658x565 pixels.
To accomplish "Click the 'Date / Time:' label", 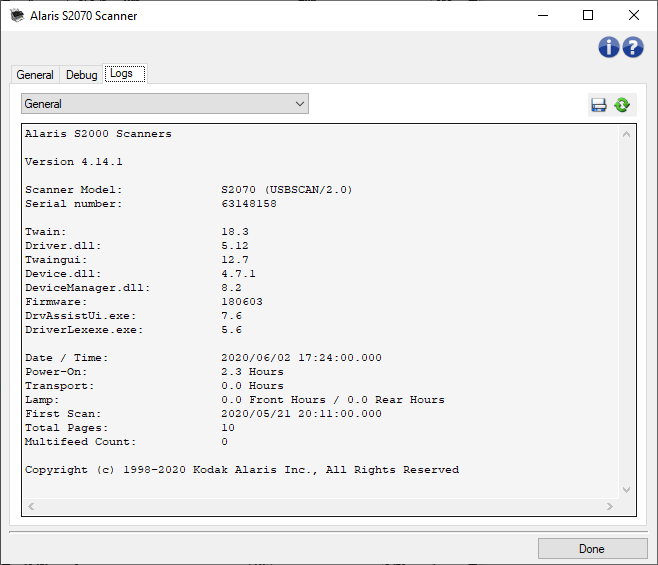I will (66, 358).
